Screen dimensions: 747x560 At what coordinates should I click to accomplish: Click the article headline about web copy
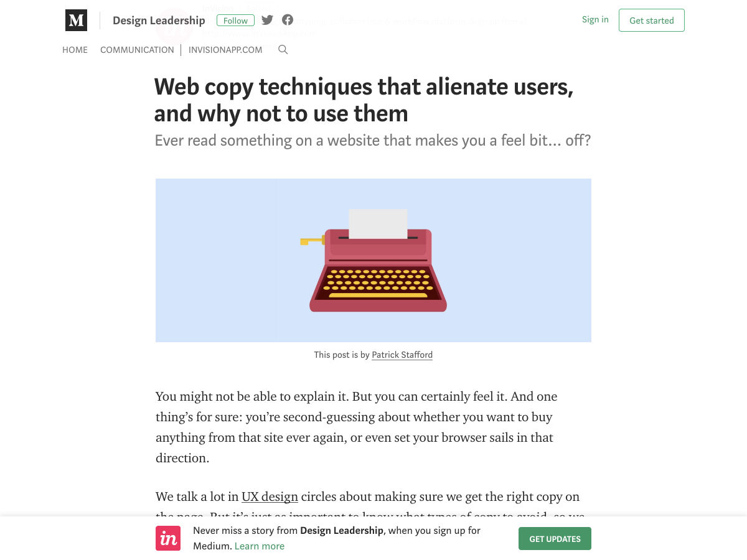pos(364,100)
